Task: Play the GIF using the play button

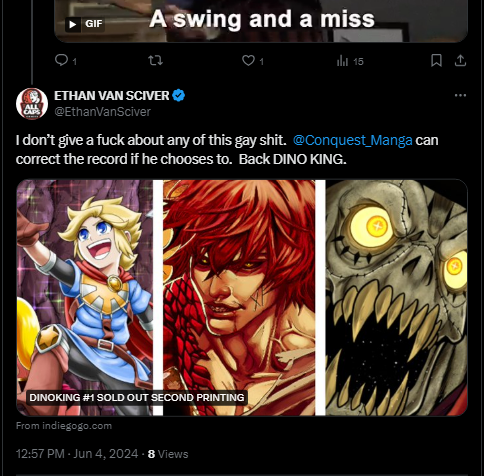Action: pos(73,24)
